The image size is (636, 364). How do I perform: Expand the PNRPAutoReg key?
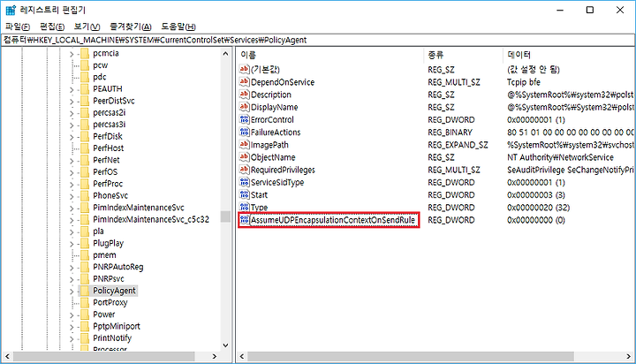72,268
